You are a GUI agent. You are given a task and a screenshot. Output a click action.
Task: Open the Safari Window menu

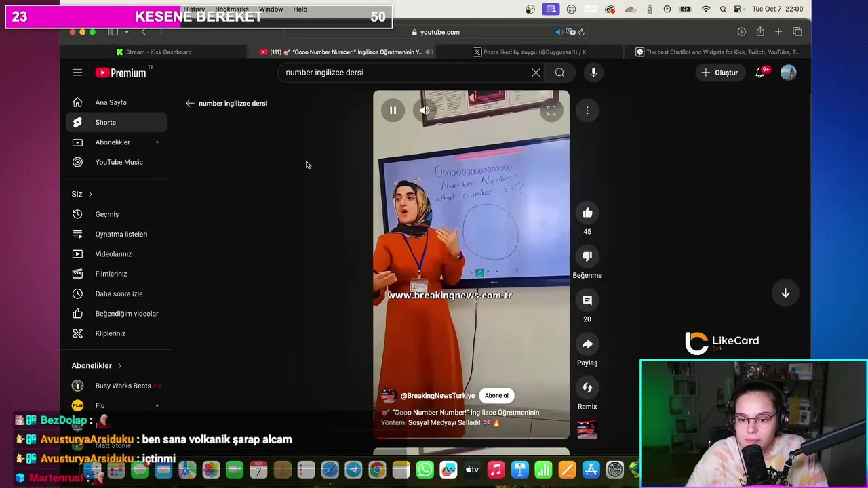[x=271, y=9]
